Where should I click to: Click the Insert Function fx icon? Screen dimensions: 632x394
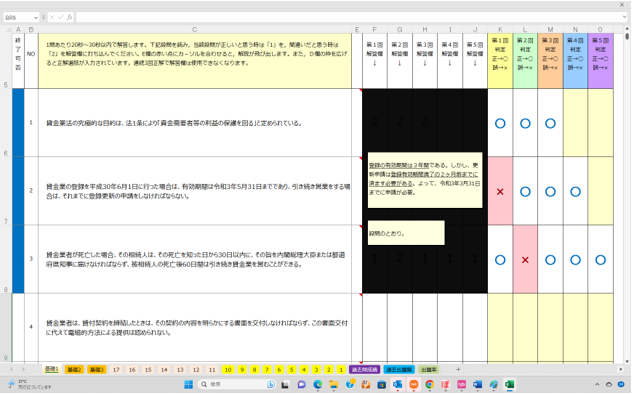click(70, 17)
